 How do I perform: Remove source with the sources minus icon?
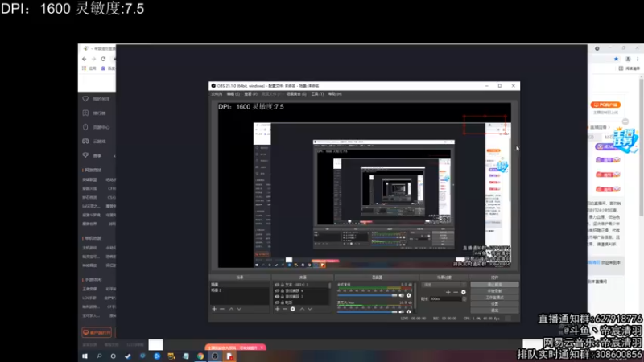(285, 309)
